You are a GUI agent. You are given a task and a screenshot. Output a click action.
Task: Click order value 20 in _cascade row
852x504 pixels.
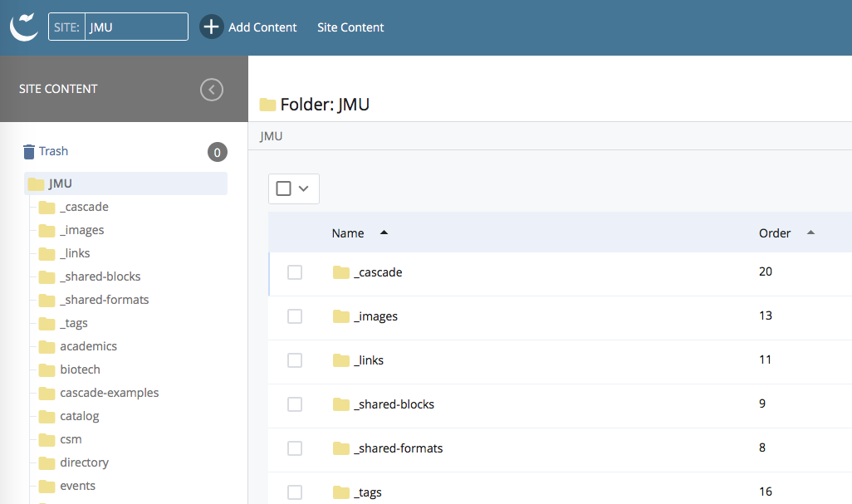(766, 272)
